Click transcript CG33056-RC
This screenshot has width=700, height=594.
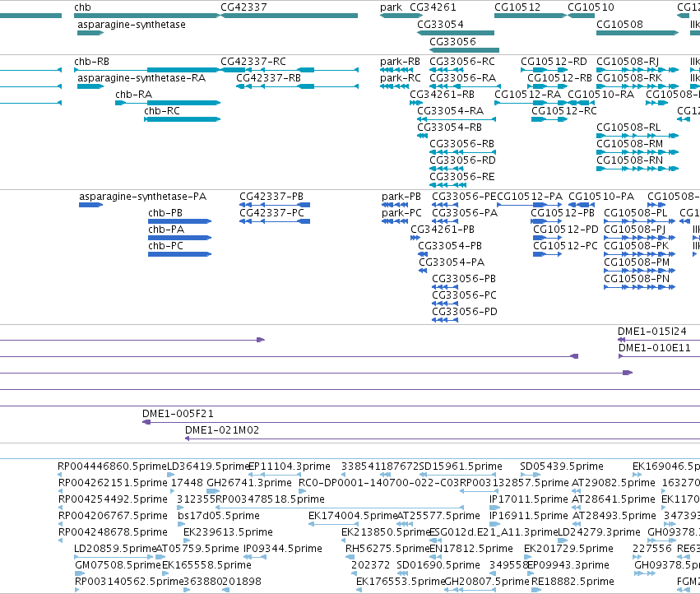[x=462, y=62]
